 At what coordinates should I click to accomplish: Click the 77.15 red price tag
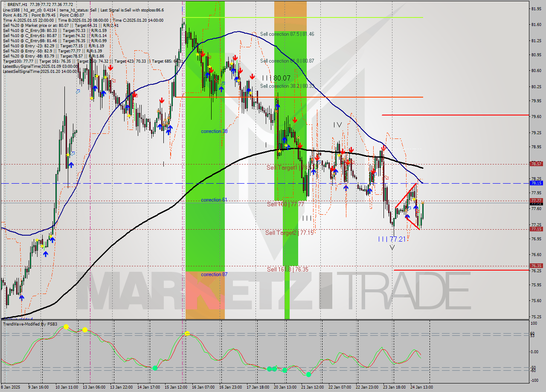[x=536, y=229]
